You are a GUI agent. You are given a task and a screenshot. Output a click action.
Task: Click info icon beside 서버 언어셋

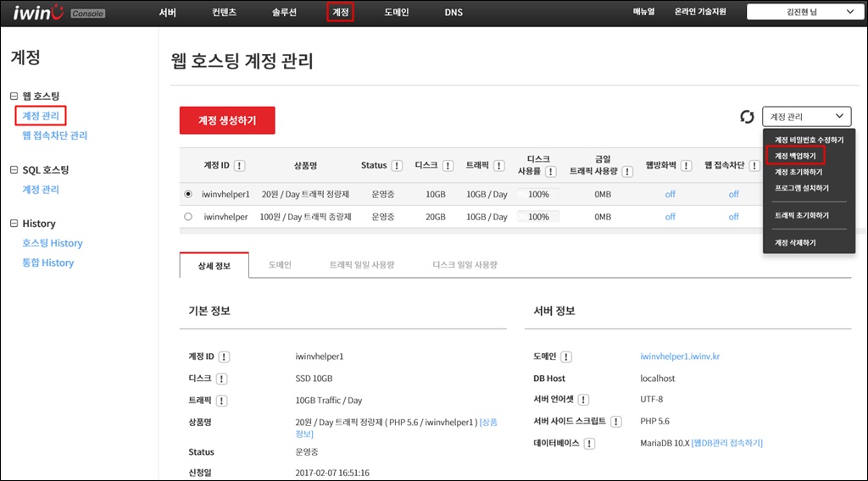[x=583, y=399]
